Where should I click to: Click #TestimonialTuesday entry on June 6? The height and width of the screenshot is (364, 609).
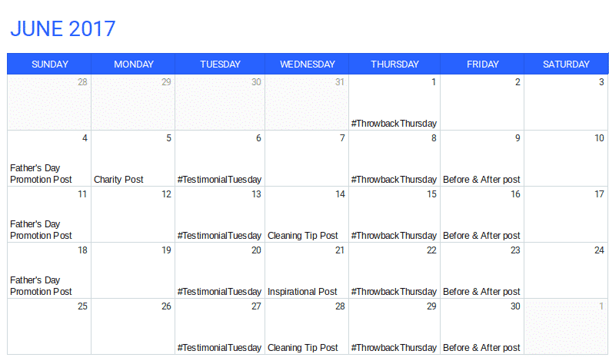219,179
